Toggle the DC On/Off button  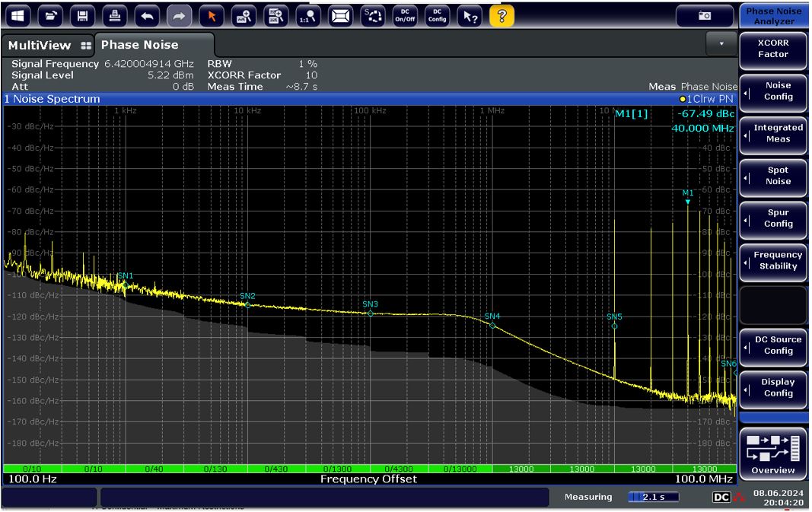point(405,15)
